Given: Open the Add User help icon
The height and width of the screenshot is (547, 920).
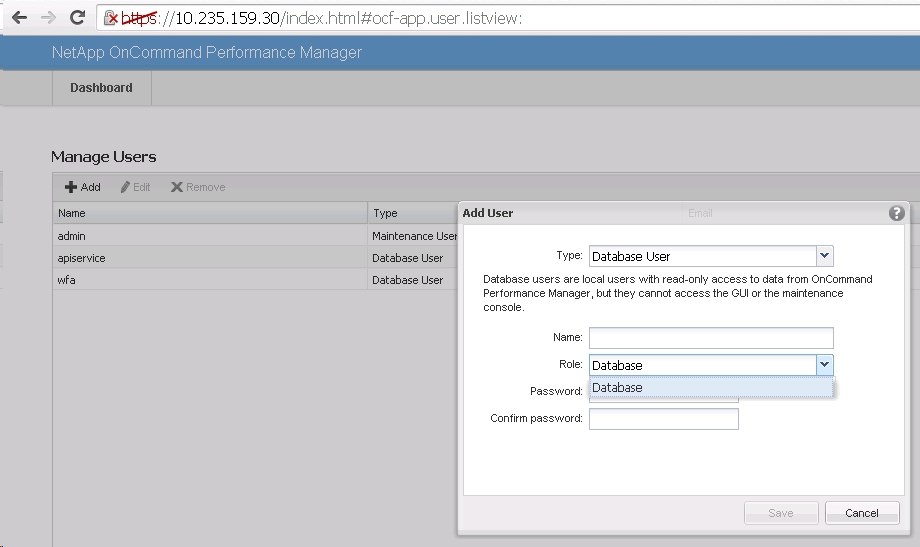Looking at the screenshot, I should (896, 213).
